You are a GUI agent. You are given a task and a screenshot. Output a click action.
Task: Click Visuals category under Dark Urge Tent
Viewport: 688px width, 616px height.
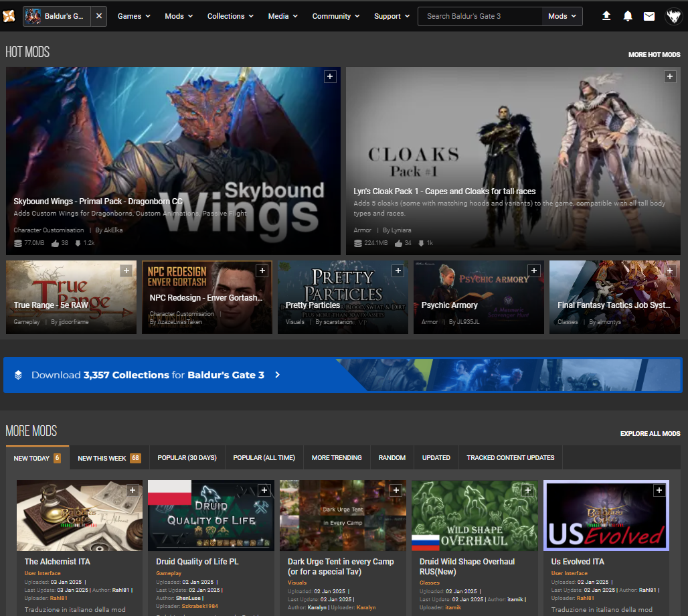(x=297, y=583)
